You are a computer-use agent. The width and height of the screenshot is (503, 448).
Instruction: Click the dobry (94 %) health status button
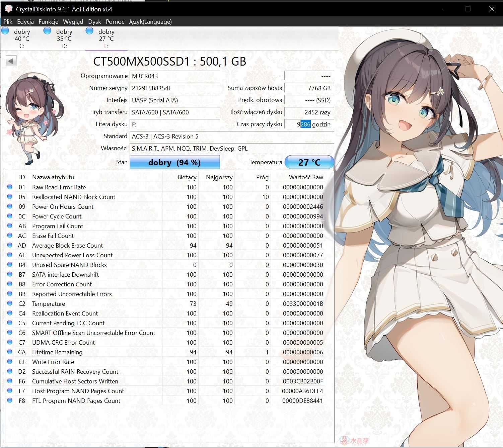(x=174, y=162)
